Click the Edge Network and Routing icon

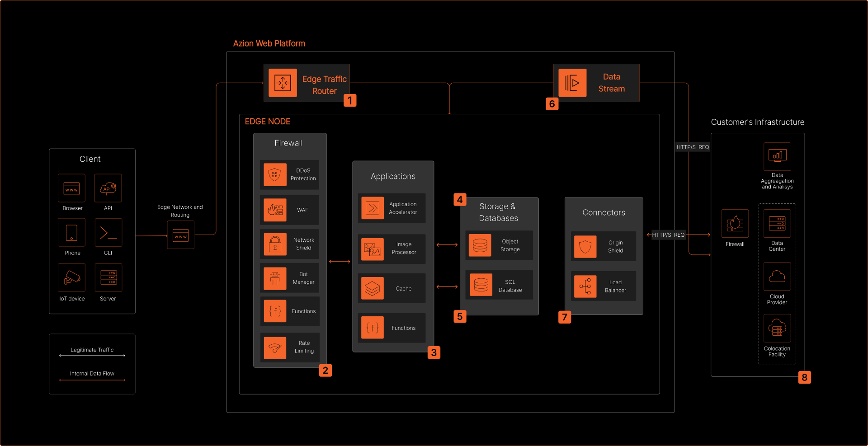point(180,235)
